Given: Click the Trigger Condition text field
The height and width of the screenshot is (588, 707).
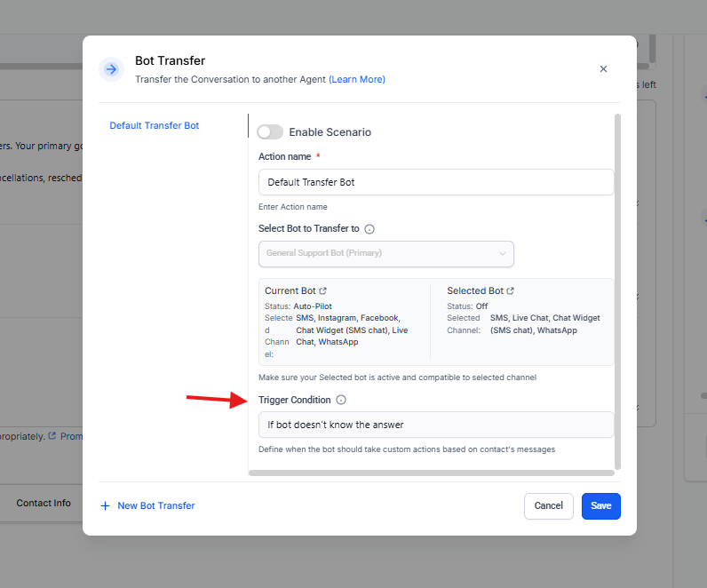Looking at the screenshot, I should point(435,425).
